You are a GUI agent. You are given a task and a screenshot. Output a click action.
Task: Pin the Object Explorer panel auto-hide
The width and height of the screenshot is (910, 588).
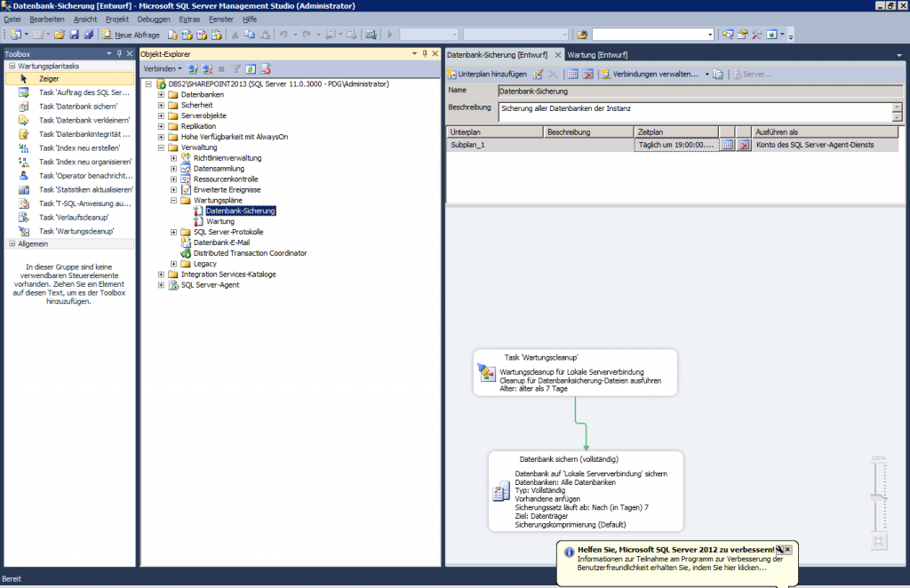(x=425, y=53)
